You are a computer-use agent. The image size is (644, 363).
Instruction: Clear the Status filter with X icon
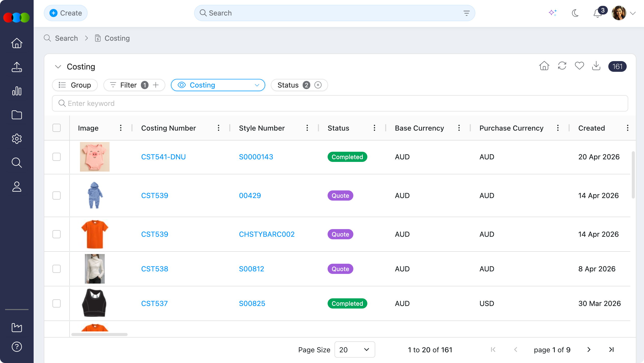click(x=318, y=85)
